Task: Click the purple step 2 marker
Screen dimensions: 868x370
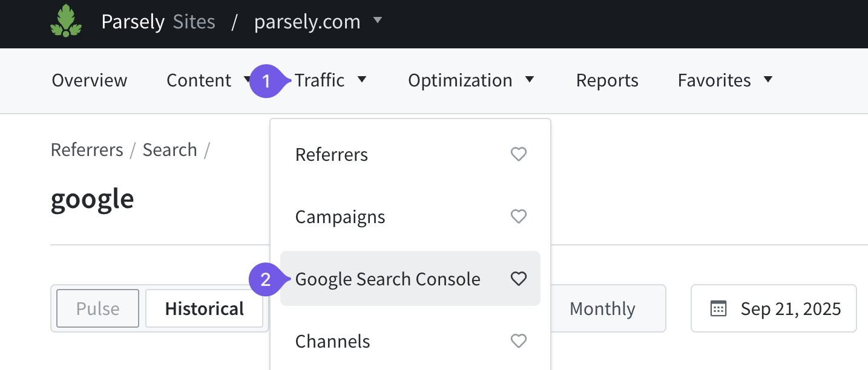Action: pyautogui.click(x=265, y=279)
